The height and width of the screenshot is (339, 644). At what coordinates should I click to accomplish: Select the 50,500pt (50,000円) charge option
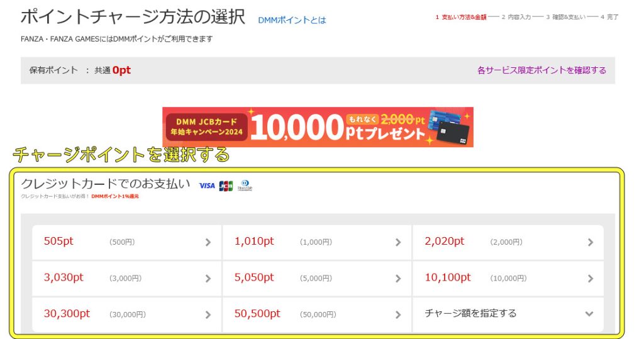tap(317, 314)
